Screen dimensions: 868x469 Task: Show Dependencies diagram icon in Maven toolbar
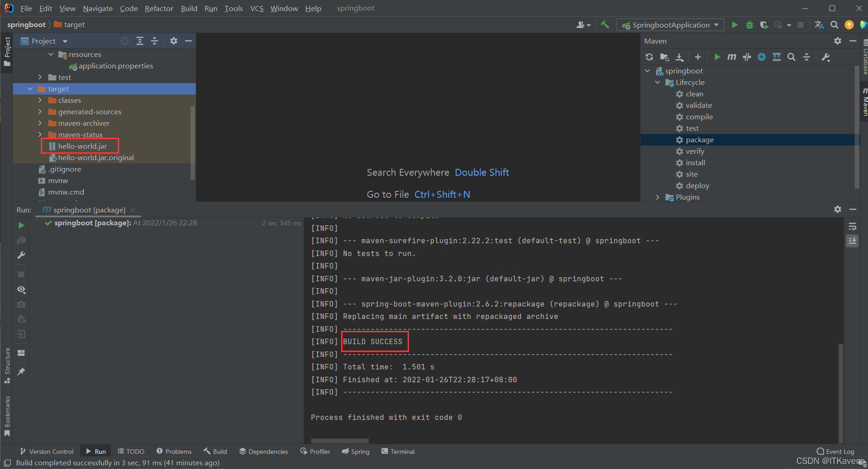coord(777,57)
